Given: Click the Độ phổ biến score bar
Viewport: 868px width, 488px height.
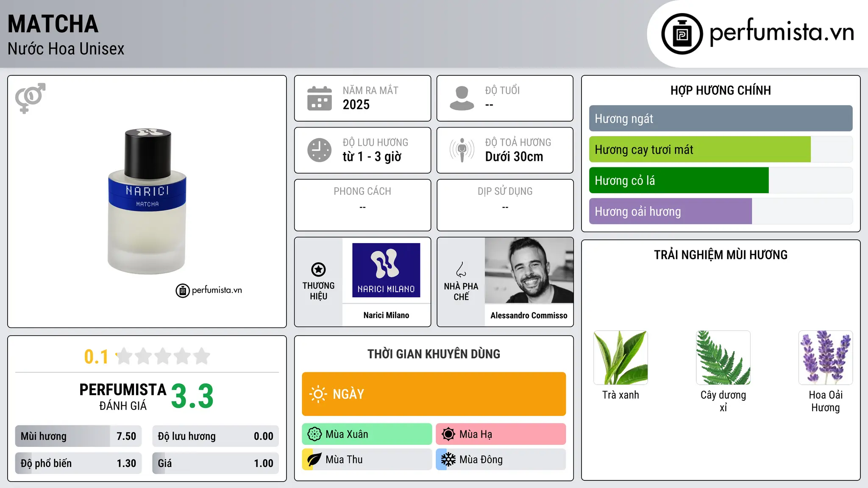Looking at the screenshot, I should [x=78, y=463].
